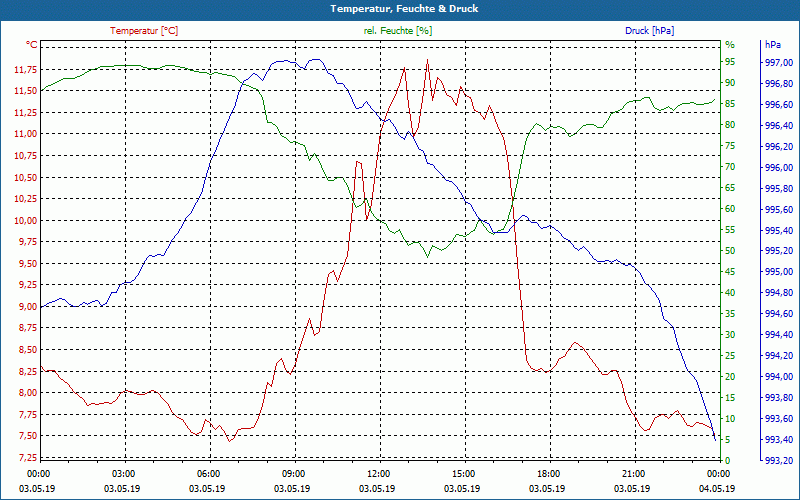Click the 80 humidity axis value
This screenshot has height=500, width=800.
[730, 125]
